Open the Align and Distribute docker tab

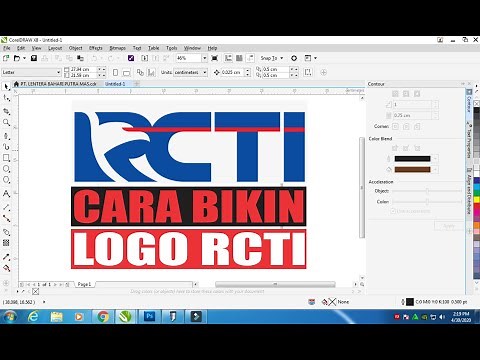tap(469, 192)
